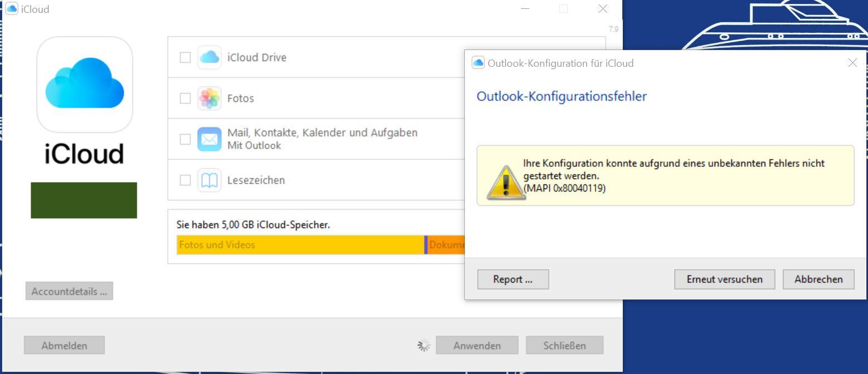Click the iCloud Drive cloud icon
This screenshot has height=374, width=868.
(209, 57)
